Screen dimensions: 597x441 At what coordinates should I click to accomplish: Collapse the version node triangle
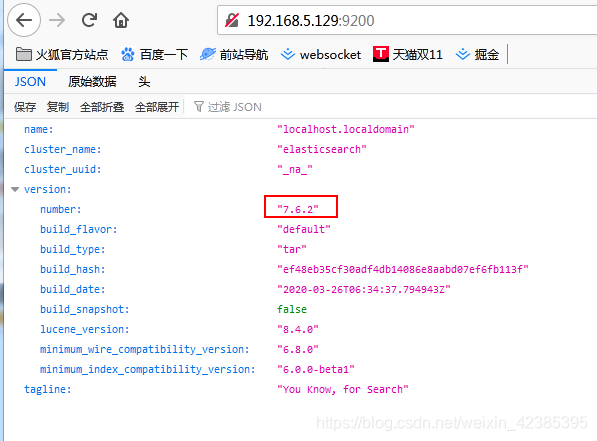click(x=15, y=189)
